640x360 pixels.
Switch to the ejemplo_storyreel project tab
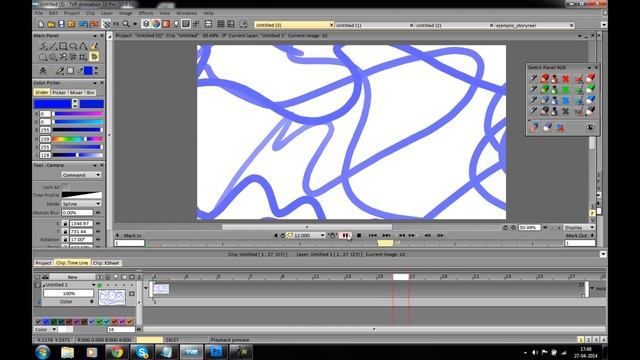535,25
